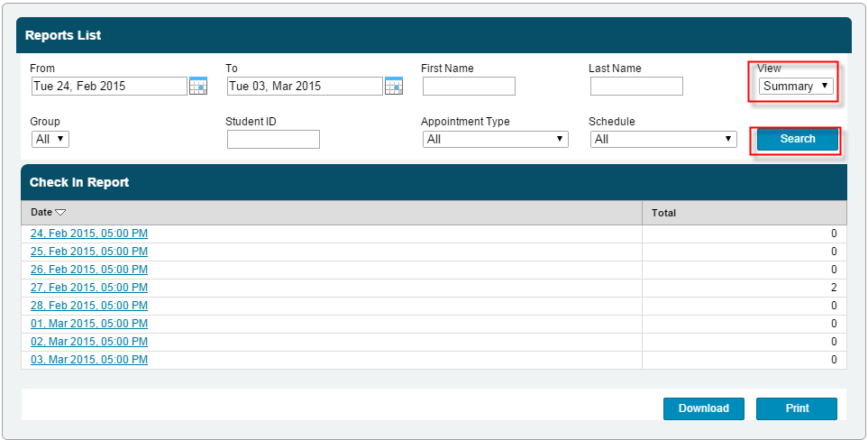Click the Student ID field
The width and height of the screenshot is (868, 440).
pos(273,140)
